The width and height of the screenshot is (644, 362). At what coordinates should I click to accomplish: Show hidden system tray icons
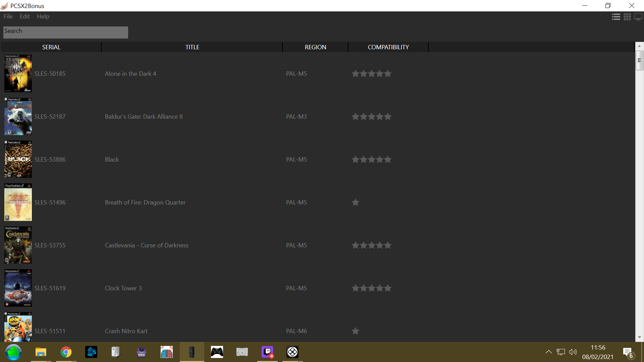tap(548, 352)
